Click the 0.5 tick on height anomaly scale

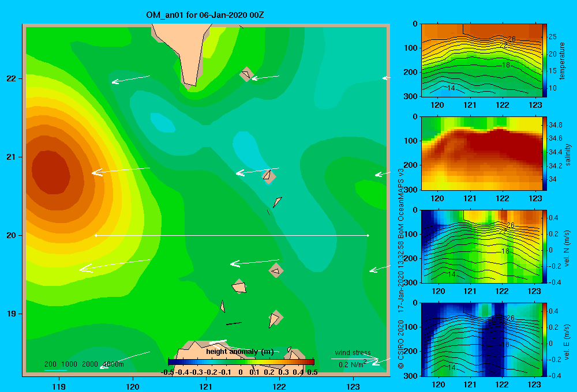[x=312, y=372]
